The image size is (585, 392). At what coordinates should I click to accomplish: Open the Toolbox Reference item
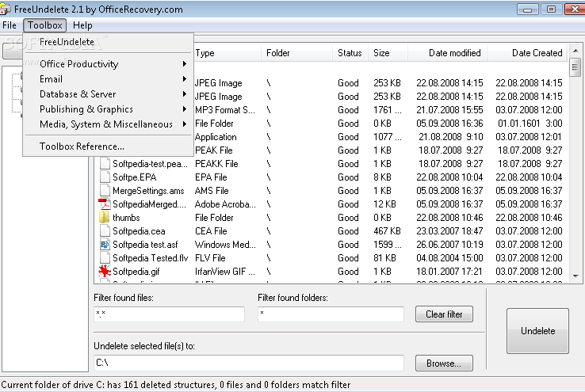108,147
